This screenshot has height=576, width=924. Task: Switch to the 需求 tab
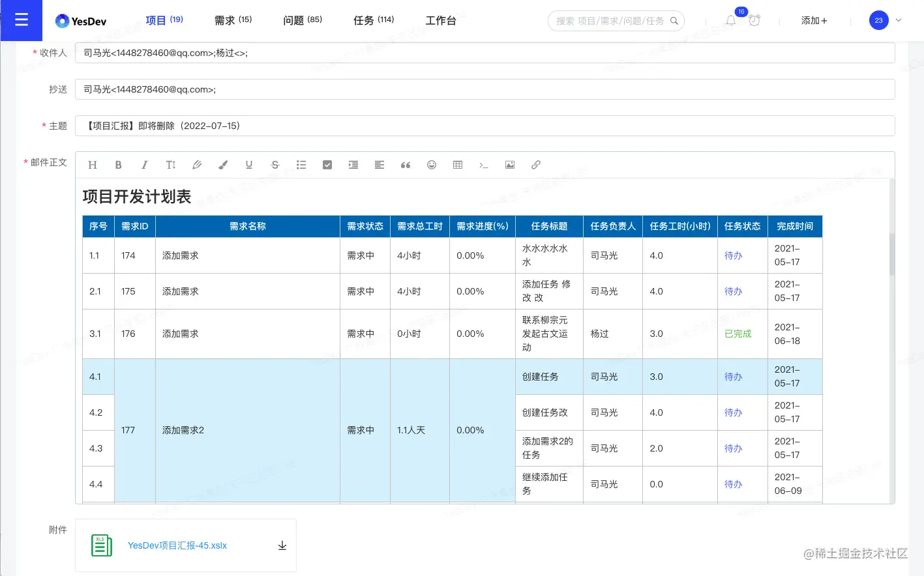(233, 20)
